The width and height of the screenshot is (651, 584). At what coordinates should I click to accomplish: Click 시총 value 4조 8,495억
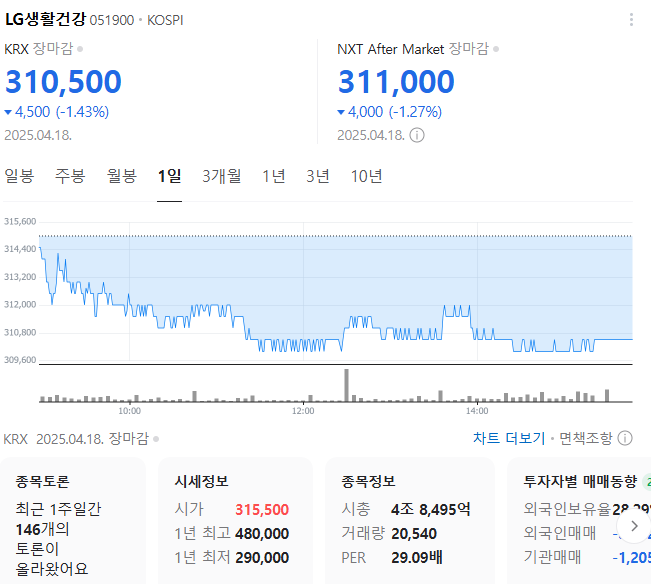point(431,509)
